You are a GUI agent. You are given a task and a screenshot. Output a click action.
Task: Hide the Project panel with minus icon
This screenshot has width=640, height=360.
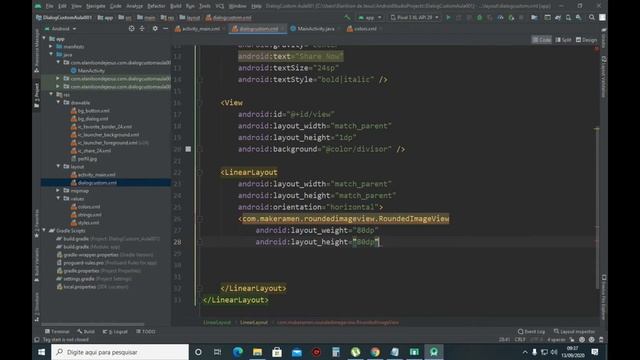[x=165, y=29]
